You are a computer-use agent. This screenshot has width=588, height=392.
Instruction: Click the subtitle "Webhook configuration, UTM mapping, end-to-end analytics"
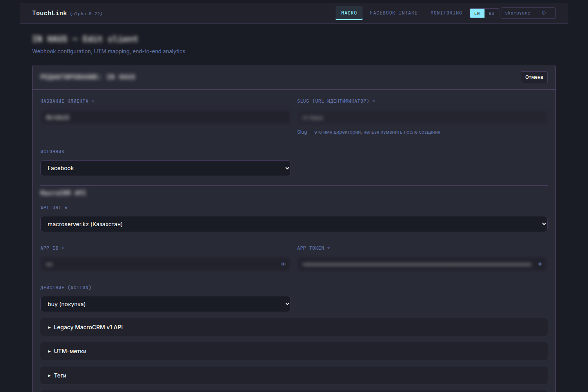pyautogui.click(x=109, y=51)
